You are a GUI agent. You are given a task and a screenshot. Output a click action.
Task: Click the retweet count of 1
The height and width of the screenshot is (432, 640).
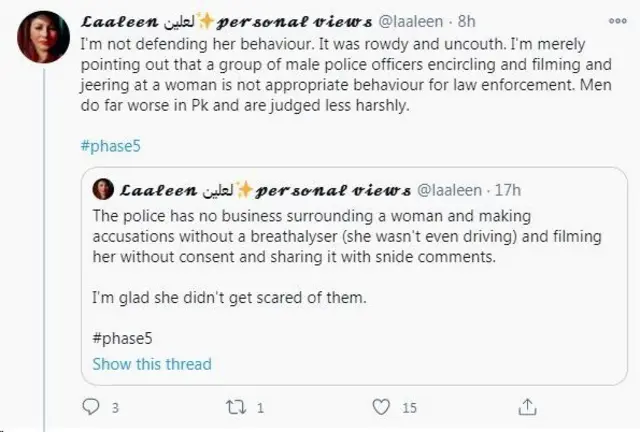tap(261, 408)
